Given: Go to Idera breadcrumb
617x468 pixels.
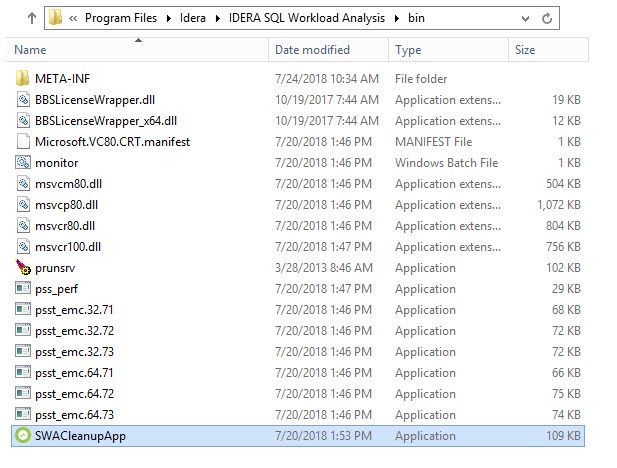Looking at the screenshot, I should (x=193, y=18).
